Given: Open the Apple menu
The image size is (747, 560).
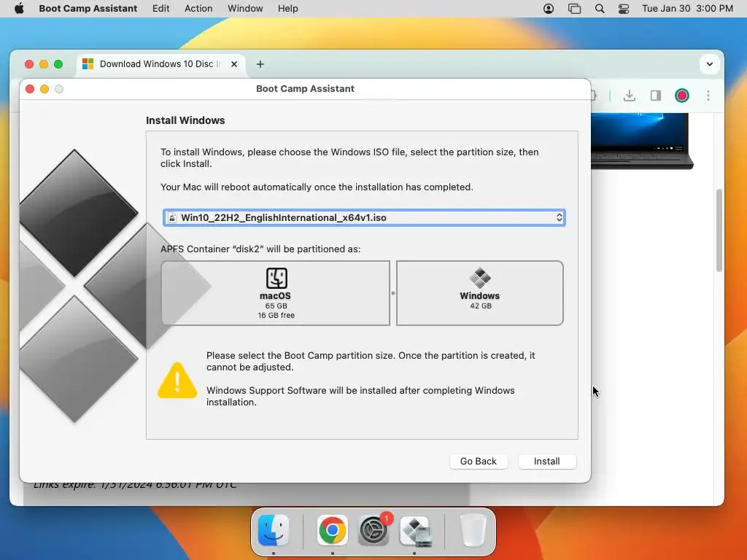Looking at the screenshot, I should click(19, 9).
